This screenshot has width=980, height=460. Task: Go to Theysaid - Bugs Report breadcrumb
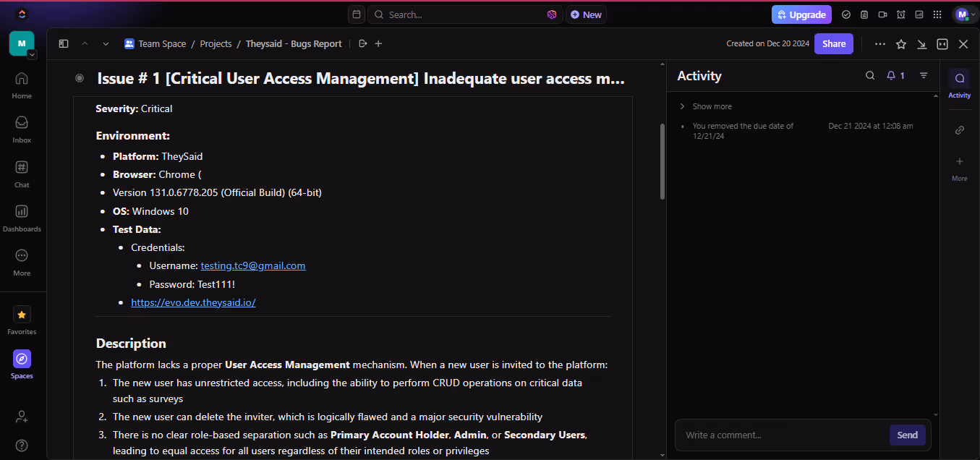[x=294, y=43]
